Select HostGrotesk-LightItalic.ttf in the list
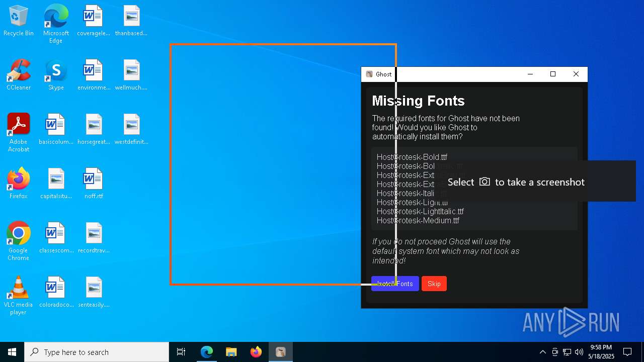 (420, 212)
